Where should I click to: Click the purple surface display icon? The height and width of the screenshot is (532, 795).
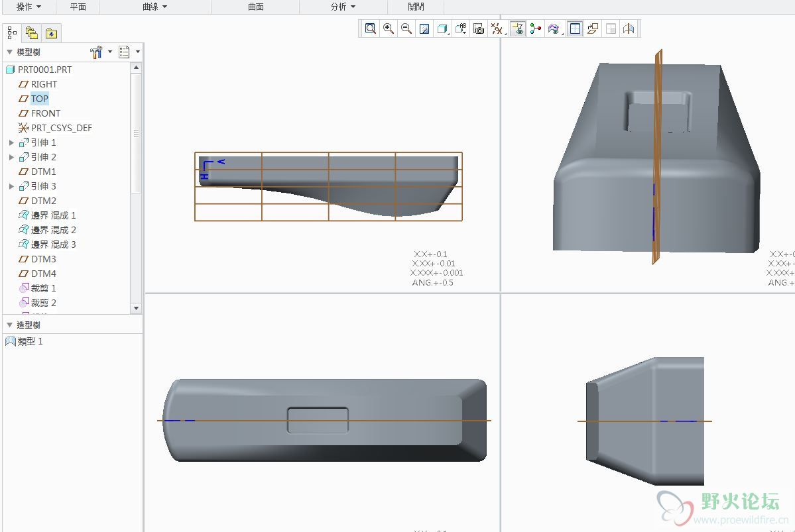[554, 29]
